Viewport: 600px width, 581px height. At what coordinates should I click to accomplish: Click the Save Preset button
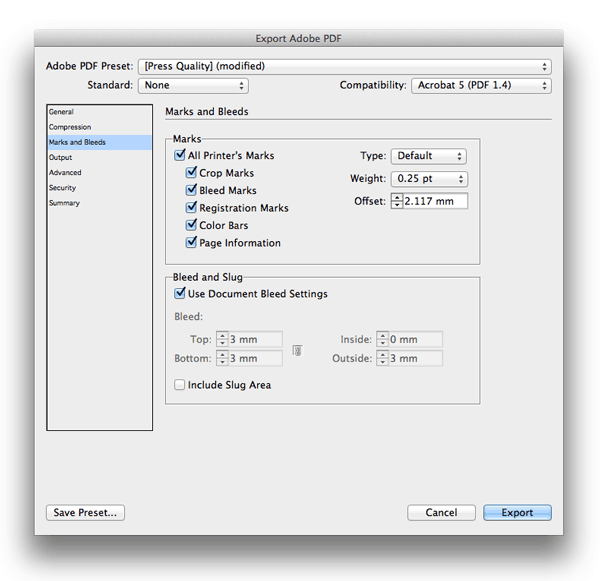(85, 512)
